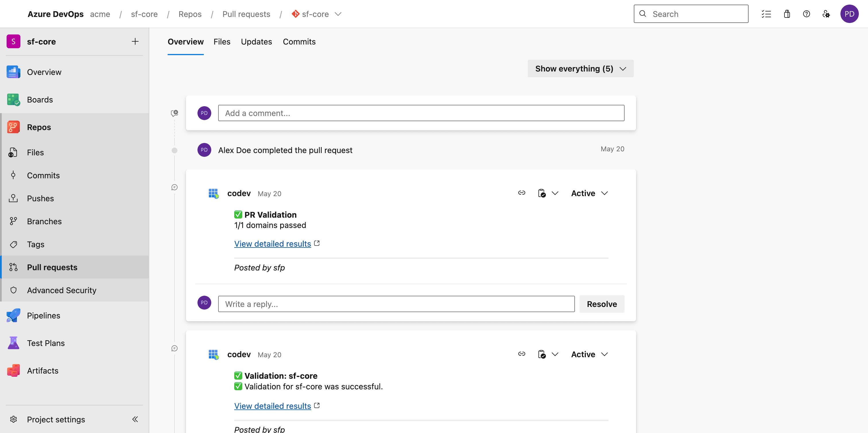Click sf-core project breadcrumb after acme

[x=144, y=14]
